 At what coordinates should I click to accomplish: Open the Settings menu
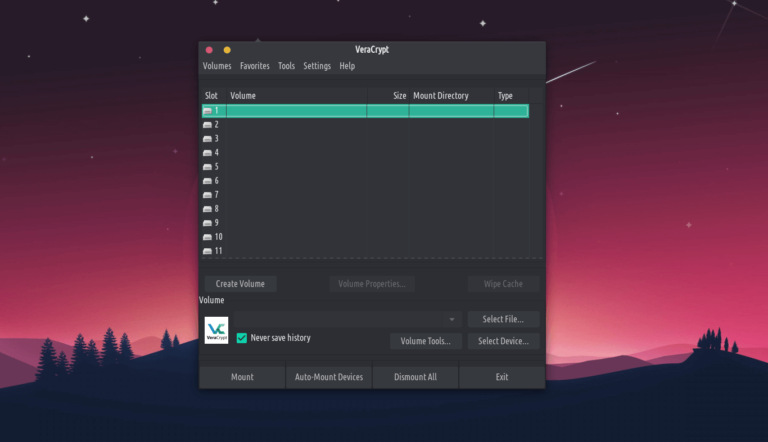[x=317, y=66]
